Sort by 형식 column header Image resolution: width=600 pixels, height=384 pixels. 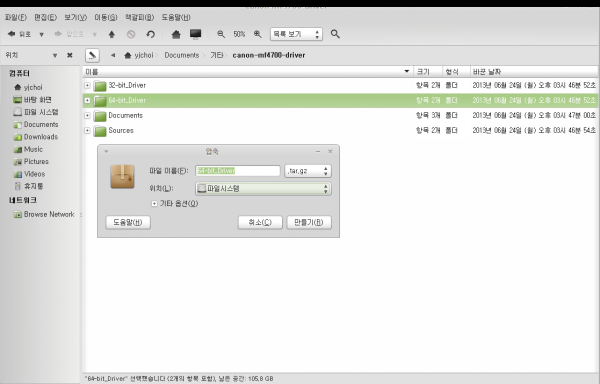pyautogui.click(x=456, y=72)
